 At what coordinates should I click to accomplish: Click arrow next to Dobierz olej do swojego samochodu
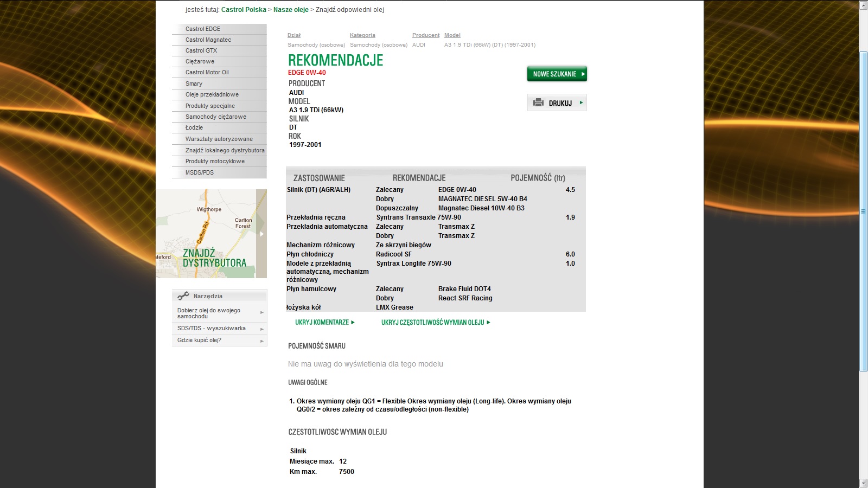261,313
